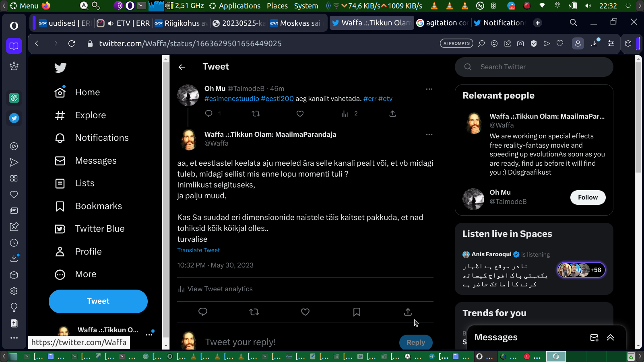Switch to the agitation Google tab
Viewport: 644px width, 362px height.
coord(443,23)
